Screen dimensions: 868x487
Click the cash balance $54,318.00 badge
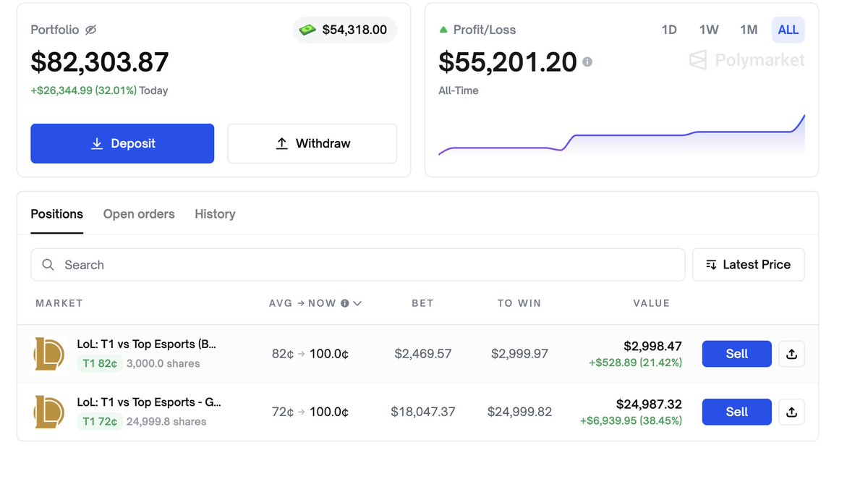[x=345, y=30]
